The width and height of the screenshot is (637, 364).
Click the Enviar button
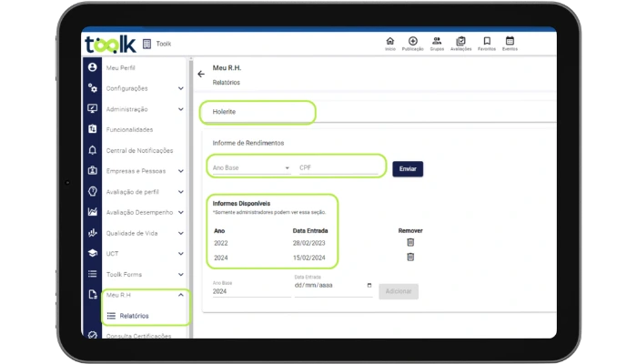408,168
